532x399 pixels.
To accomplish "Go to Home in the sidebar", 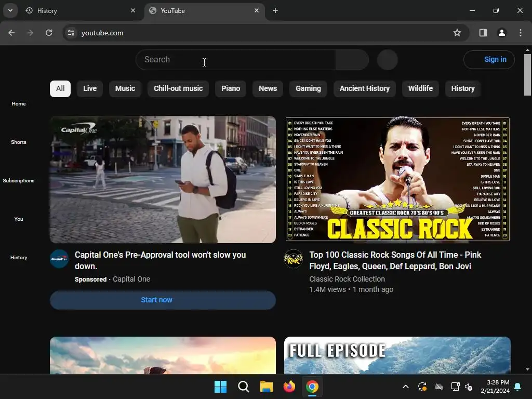I will (19, 103).
